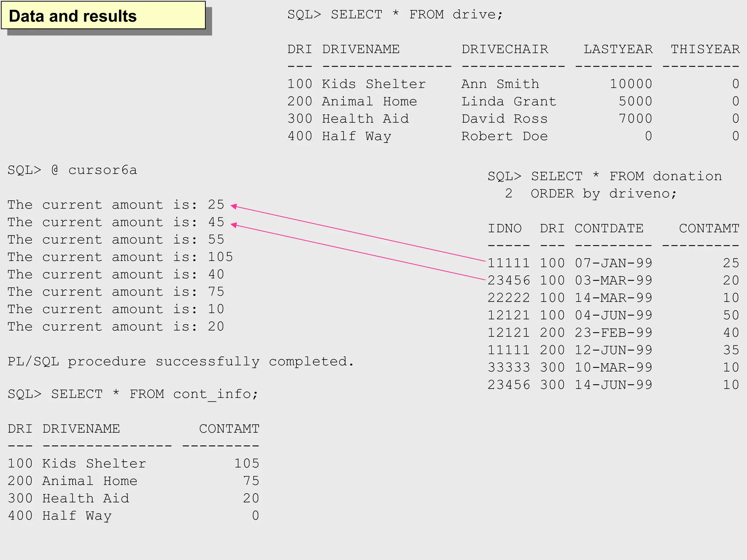Select donation date 10-MAR-99

click(614, 368)
